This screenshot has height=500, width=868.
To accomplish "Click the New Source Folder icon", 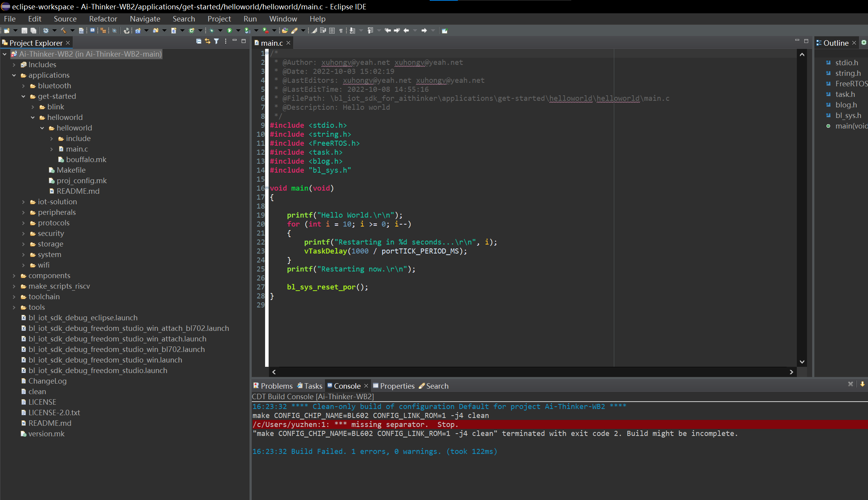I will click(156, 30).
